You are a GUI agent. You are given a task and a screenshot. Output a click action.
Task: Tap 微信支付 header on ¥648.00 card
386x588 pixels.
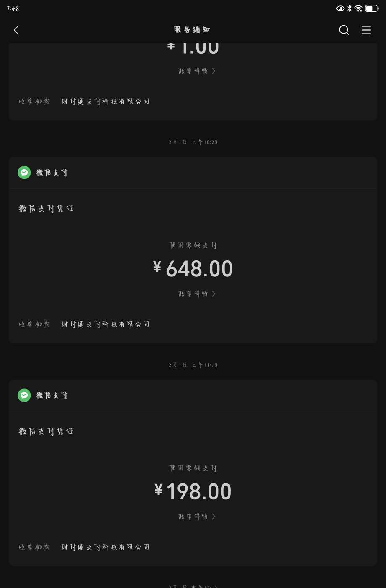click(52, 173)
